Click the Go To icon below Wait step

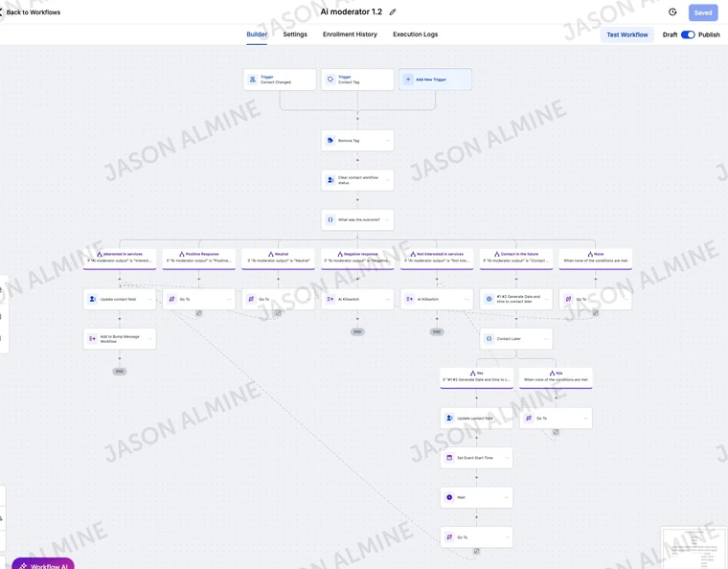449,537
